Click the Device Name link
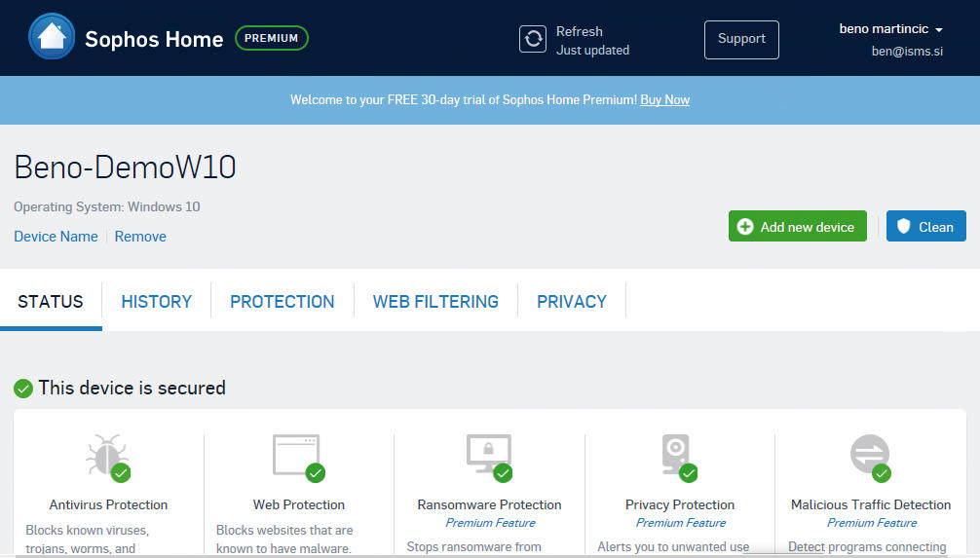The height and width of the screenshot is (558, 980). click(x=56, y=237)
